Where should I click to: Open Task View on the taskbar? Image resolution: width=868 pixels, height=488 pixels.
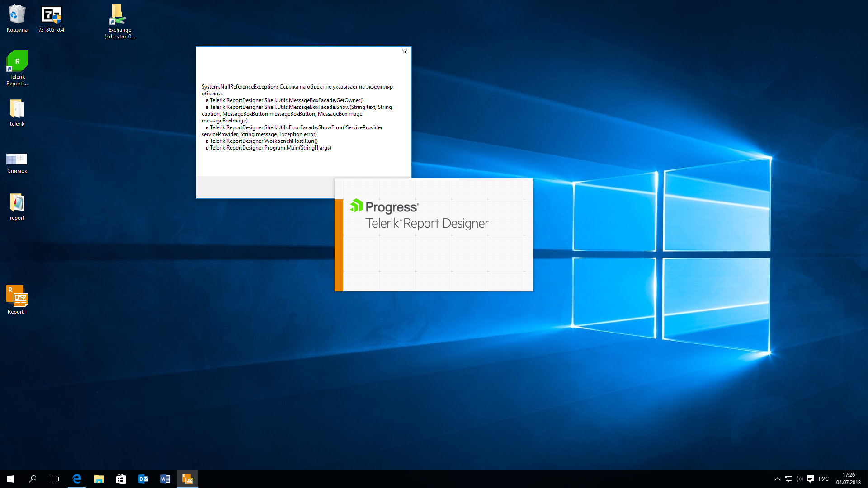pos(54,479)
